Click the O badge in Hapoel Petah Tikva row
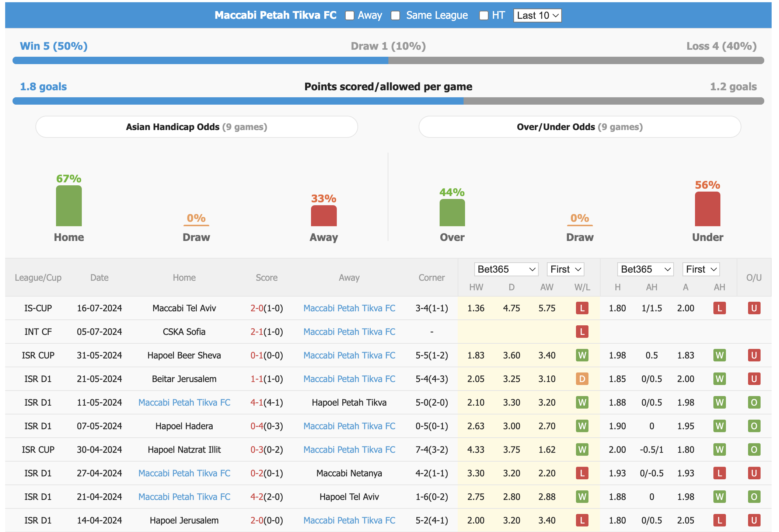This screenshot has width=779, height=532. [754, 402]
